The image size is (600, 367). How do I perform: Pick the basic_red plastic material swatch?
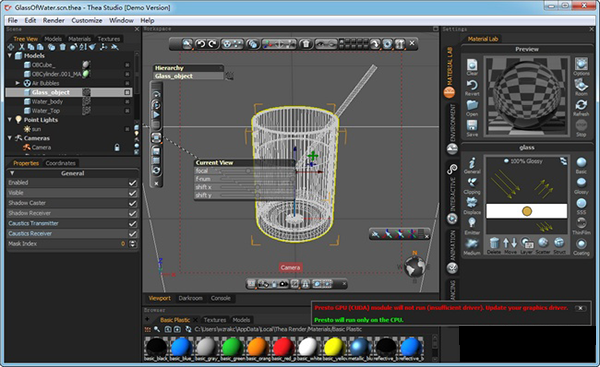click(284, 347)
